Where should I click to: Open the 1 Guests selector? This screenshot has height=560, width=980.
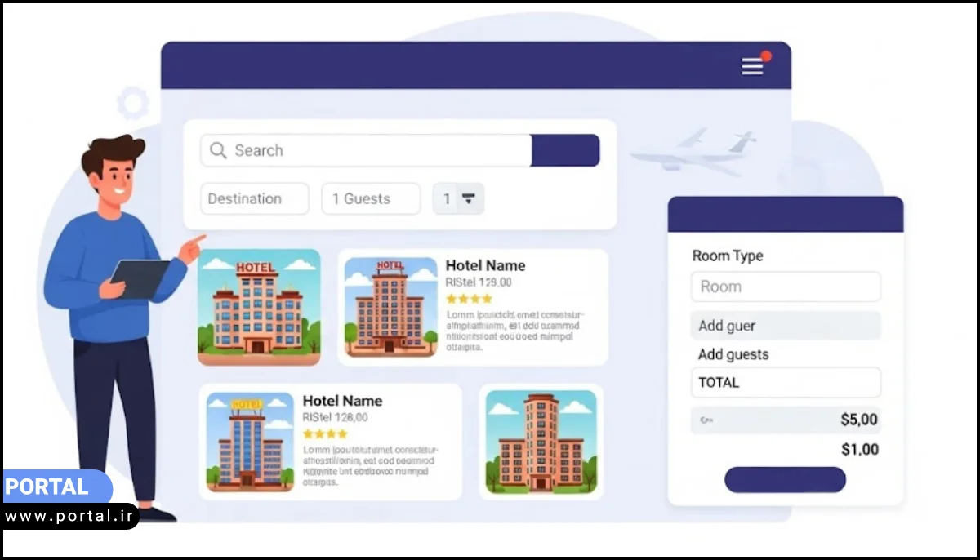(371, 198)
